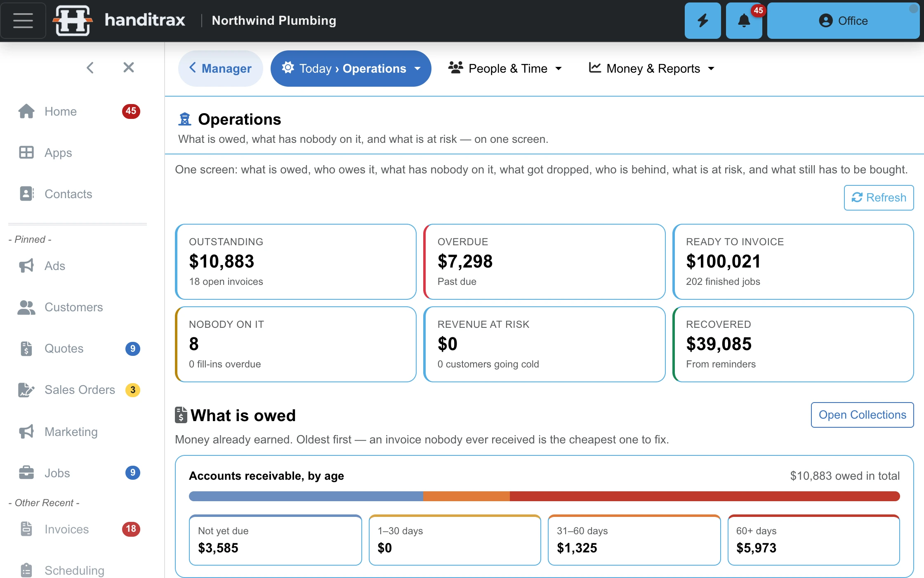Open the Outstanding $10,883 card
Viewport: 924px width, 578px height.
point(296,262)
